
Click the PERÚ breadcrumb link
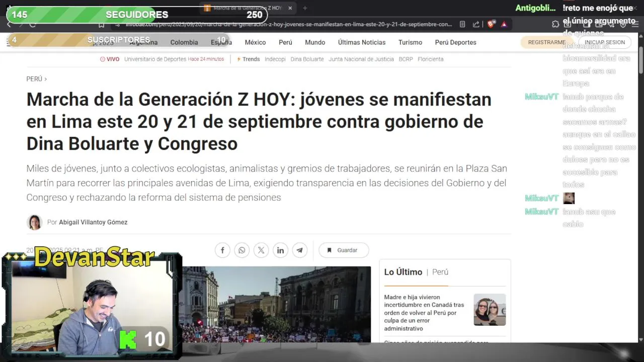click(x=35, y=79)
